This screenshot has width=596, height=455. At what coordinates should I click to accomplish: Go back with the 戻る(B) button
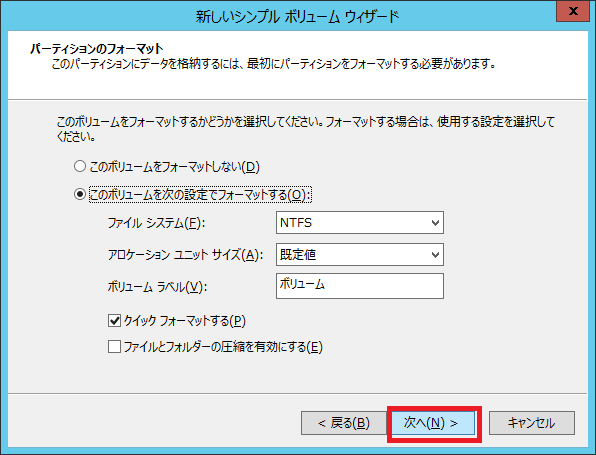[344, 423]
